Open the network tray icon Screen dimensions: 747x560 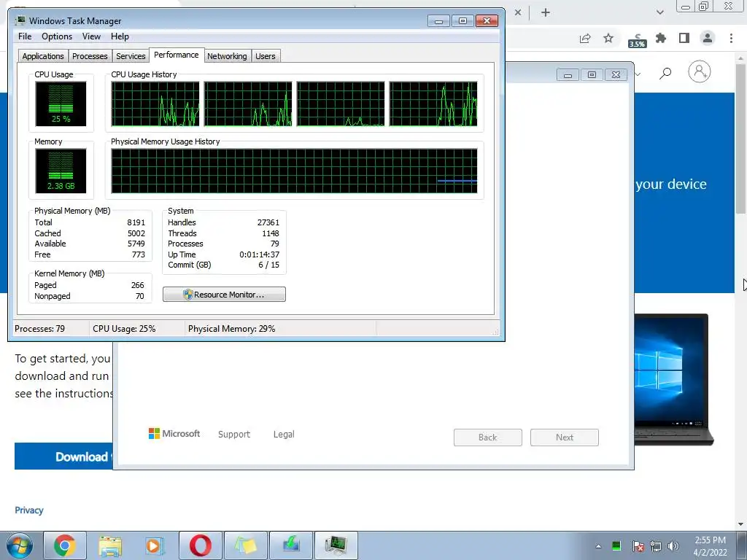point(656,546)
